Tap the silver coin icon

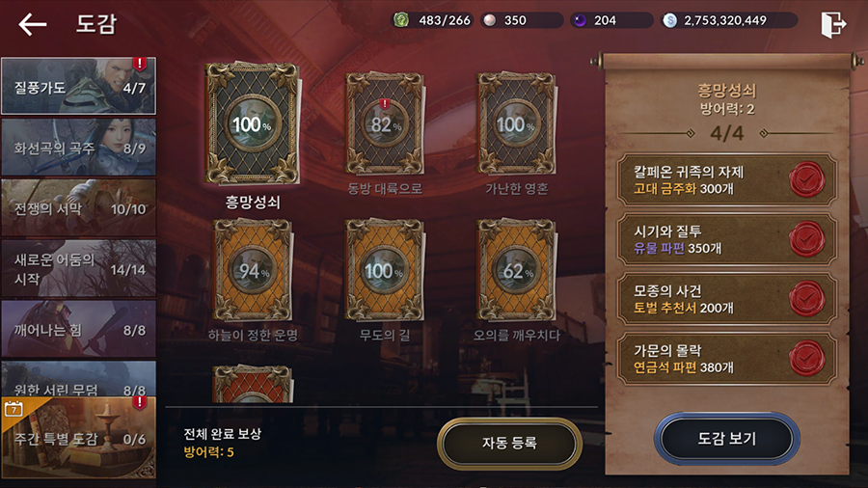(x=670, y=20)
